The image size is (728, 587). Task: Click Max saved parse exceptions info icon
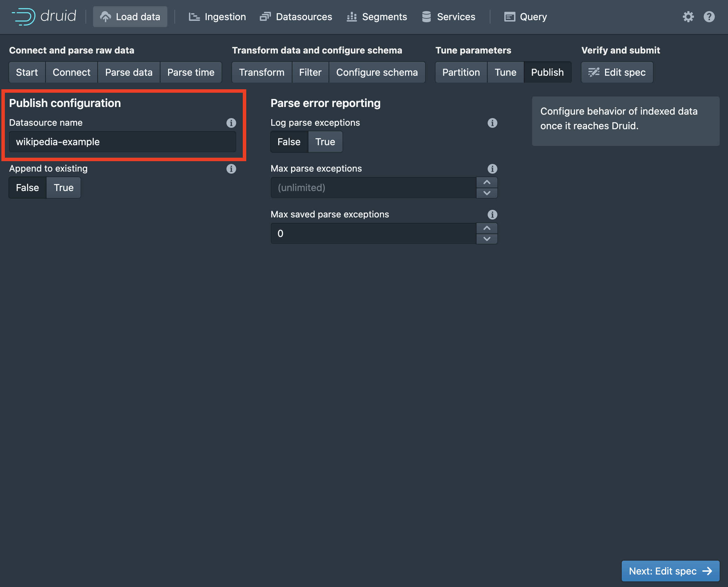pos(492,215)
